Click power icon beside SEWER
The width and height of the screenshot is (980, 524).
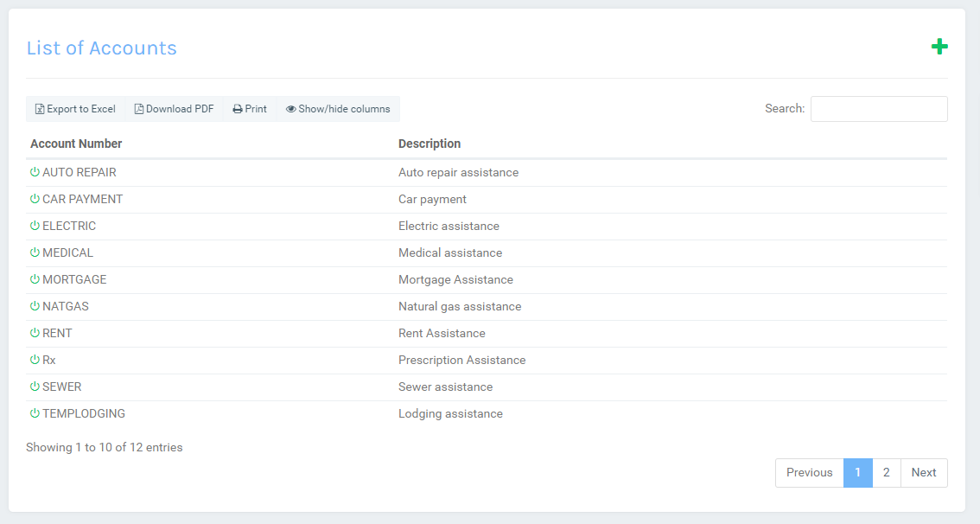[x=35, y=387]
